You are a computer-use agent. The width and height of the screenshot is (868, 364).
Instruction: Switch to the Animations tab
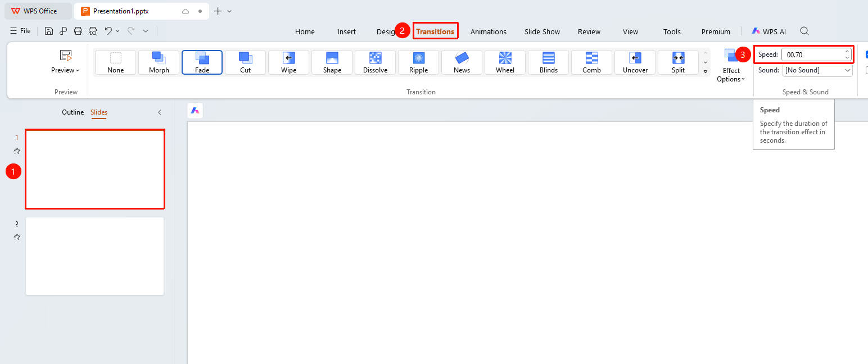pyautogui.click(x=488, y=31)
